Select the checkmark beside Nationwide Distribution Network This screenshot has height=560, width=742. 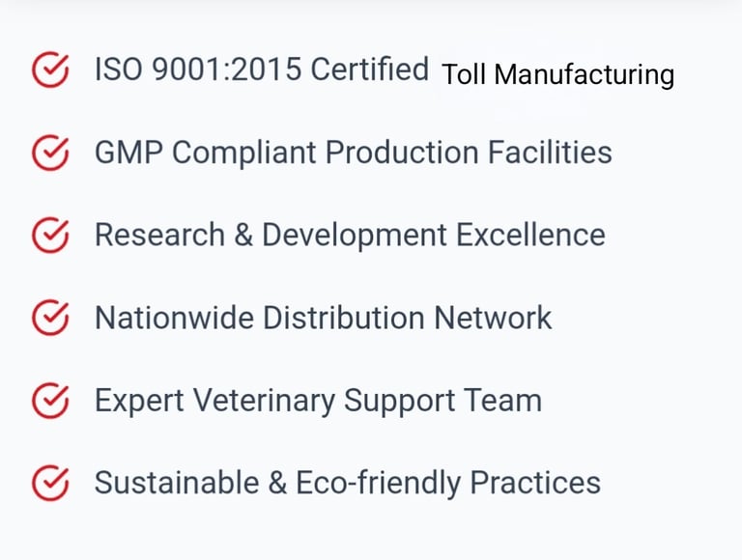click(50, 318)
